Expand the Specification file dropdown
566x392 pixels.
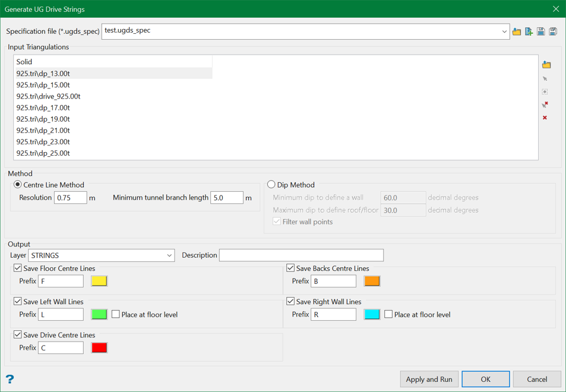(x=504, y=31)
